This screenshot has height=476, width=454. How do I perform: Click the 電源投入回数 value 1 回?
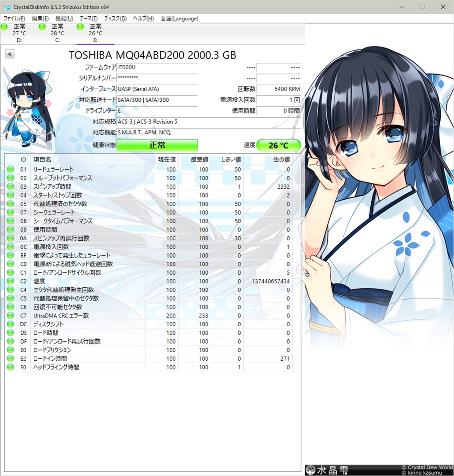pyautogui.click(x=278, y=100)
